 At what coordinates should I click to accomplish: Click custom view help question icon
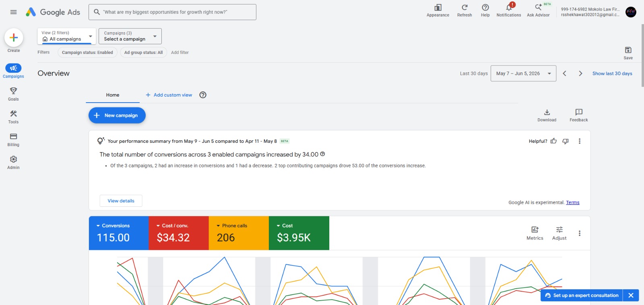coord(203,95)
